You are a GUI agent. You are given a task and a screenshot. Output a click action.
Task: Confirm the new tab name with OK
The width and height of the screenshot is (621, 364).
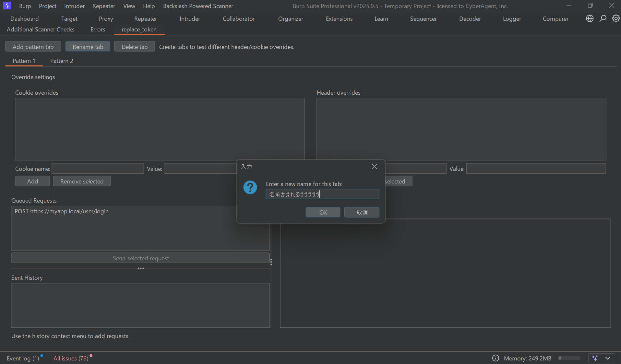(323, 212)
